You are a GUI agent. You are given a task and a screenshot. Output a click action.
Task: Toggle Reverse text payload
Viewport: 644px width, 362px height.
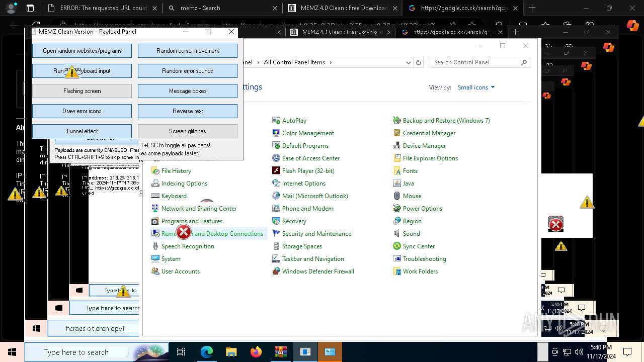point(188,111)
